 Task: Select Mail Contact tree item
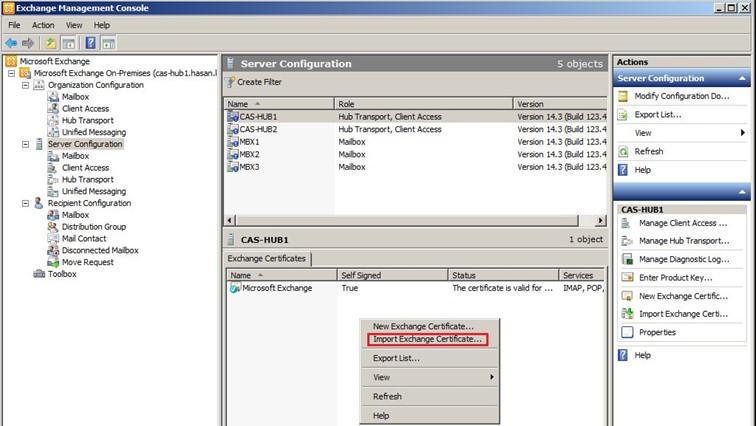(84, 239)
